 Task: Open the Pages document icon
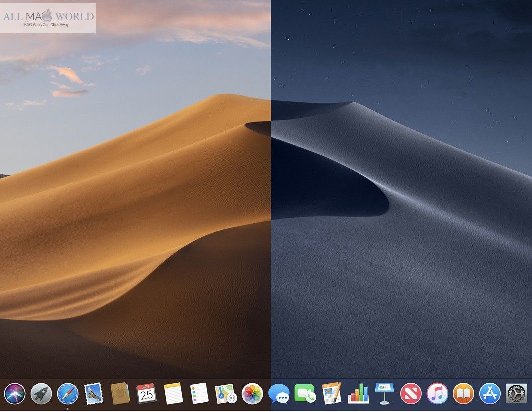click(x=332, y=393)
